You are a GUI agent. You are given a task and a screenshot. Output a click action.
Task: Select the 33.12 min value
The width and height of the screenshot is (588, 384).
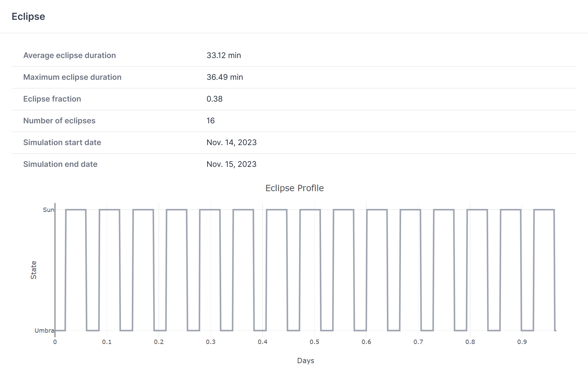224,55
